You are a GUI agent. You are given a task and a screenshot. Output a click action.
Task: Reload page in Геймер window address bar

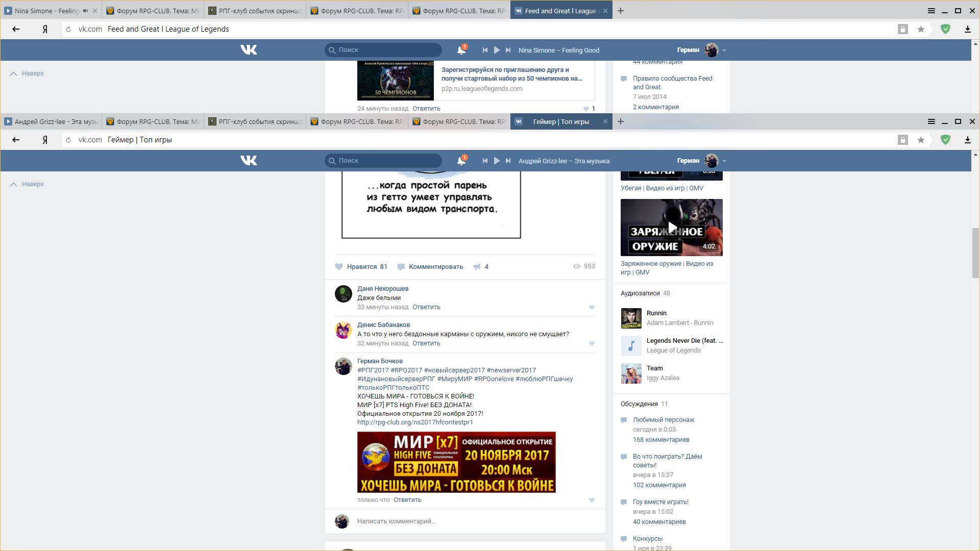68,140
